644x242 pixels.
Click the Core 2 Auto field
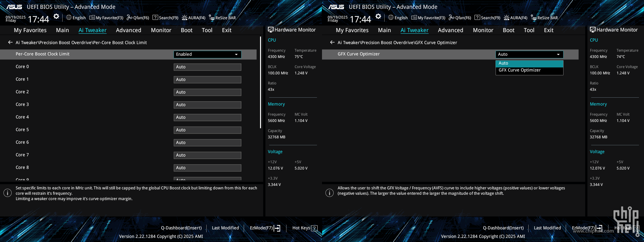tap(208, 92)
